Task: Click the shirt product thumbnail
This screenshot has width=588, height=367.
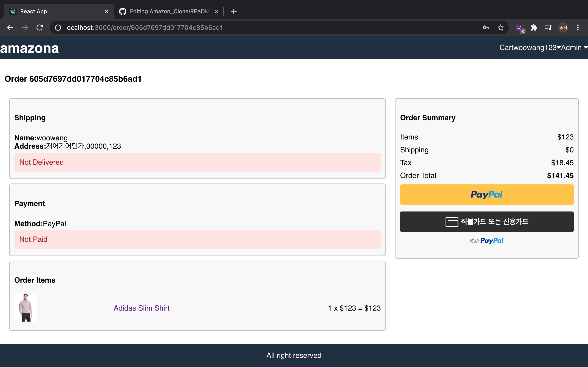Action: [x=26, y=308]
